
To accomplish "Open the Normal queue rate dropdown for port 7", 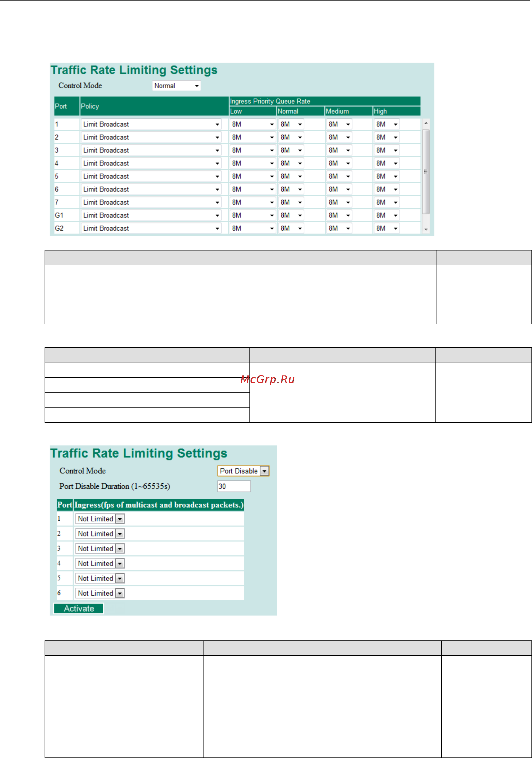I will click(291, 202).
